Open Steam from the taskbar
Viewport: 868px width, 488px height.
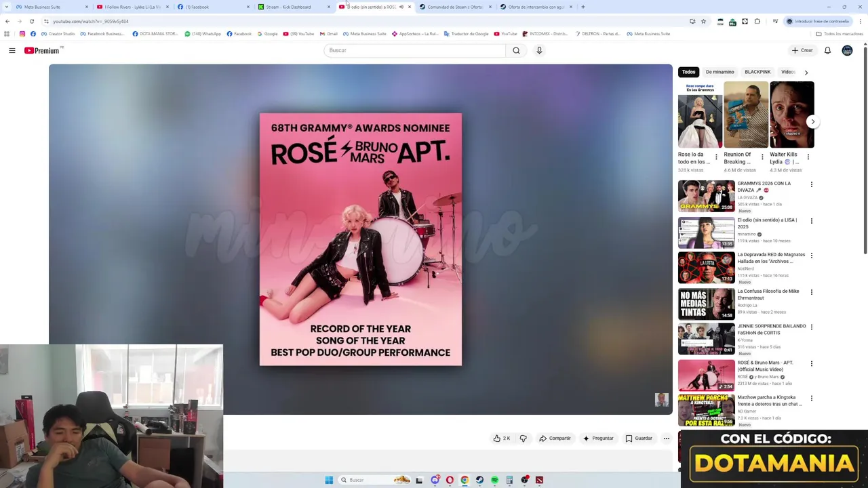point(479,480)
